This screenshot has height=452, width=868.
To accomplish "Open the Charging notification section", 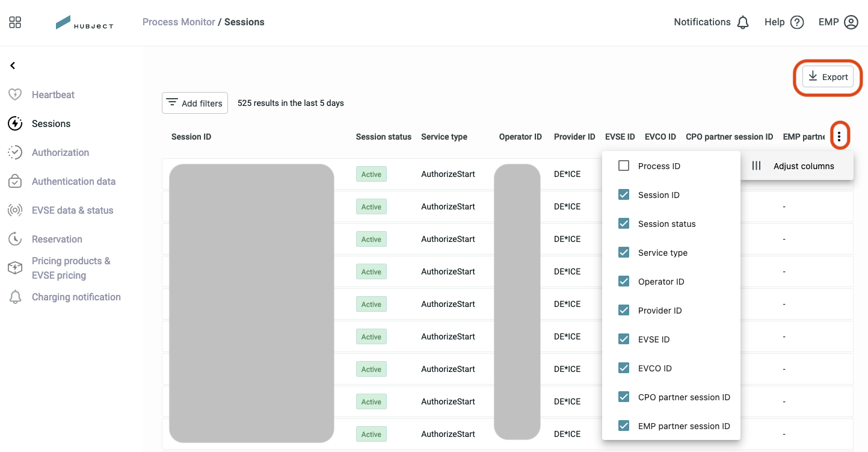I will [76, 297].
